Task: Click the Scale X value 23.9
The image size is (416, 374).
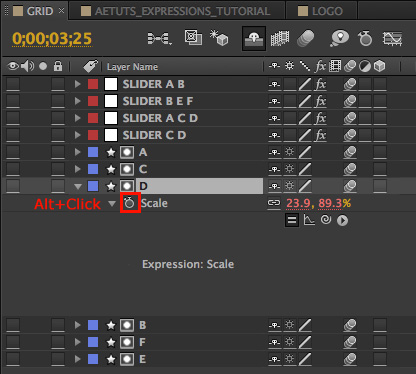Action: (x=298, y=203)
